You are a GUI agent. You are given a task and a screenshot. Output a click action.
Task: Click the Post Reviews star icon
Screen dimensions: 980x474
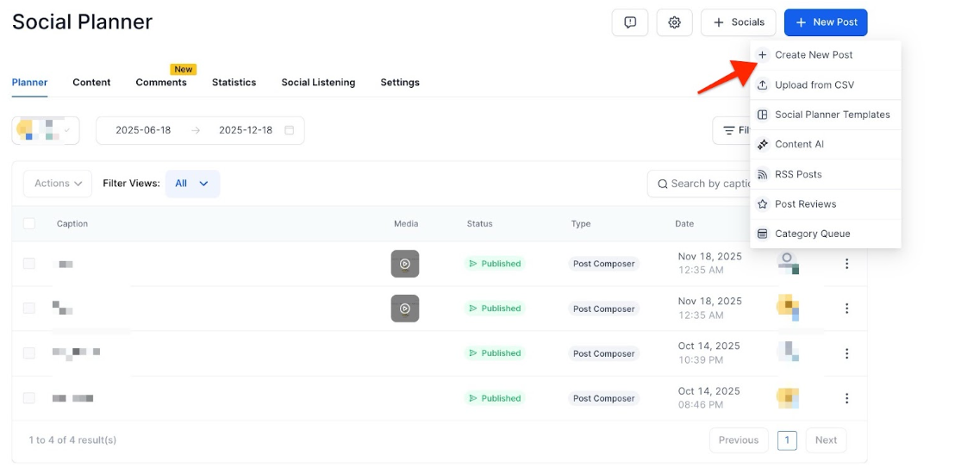point(762,204)
